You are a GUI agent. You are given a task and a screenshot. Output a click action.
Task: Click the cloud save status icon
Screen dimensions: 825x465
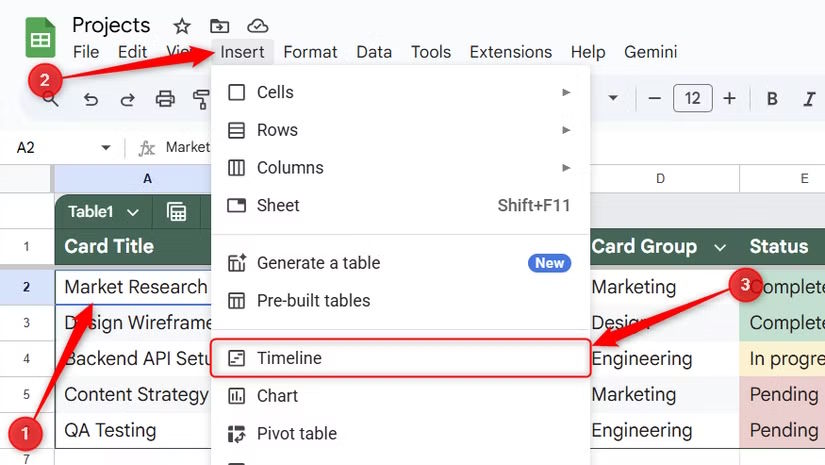coord(258,26)
